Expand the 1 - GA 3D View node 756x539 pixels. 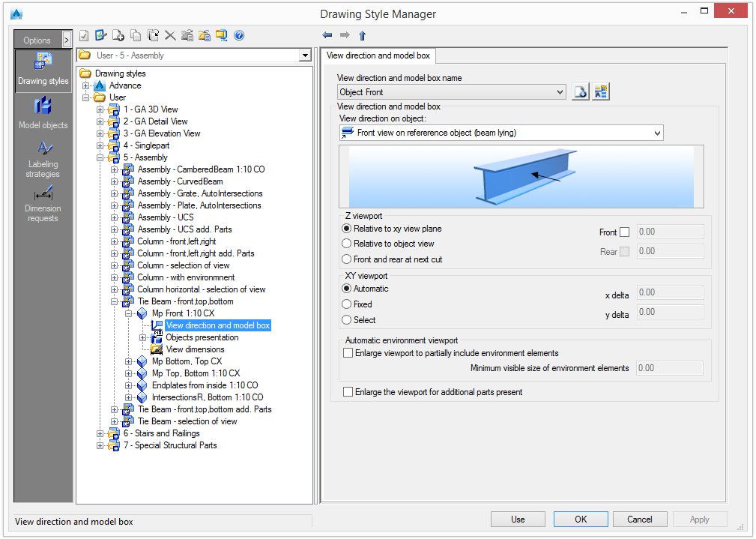pyautogui.click(x=100, y=109)
